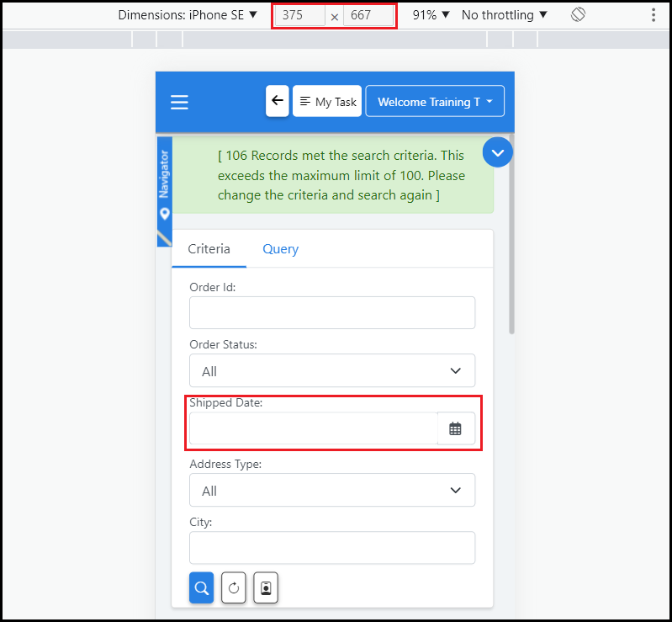Switch to the Query tab
672x622 pixels.
pos(280,249)
